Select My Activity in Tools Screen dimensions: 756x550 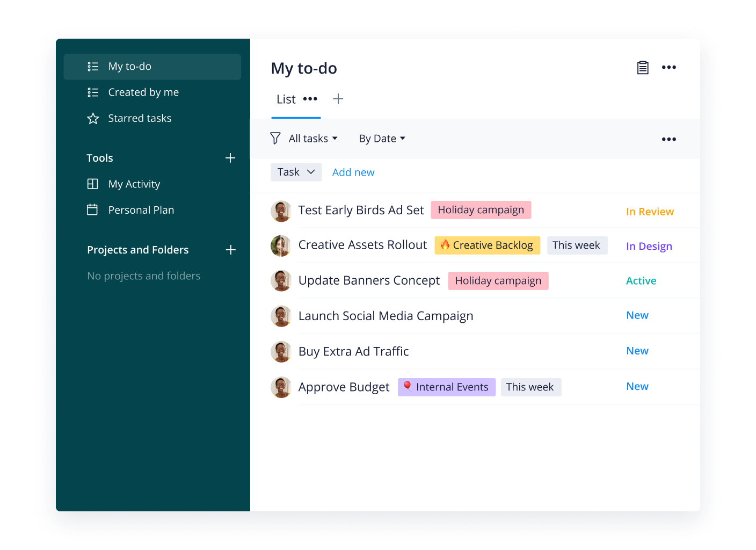(134, 184)
